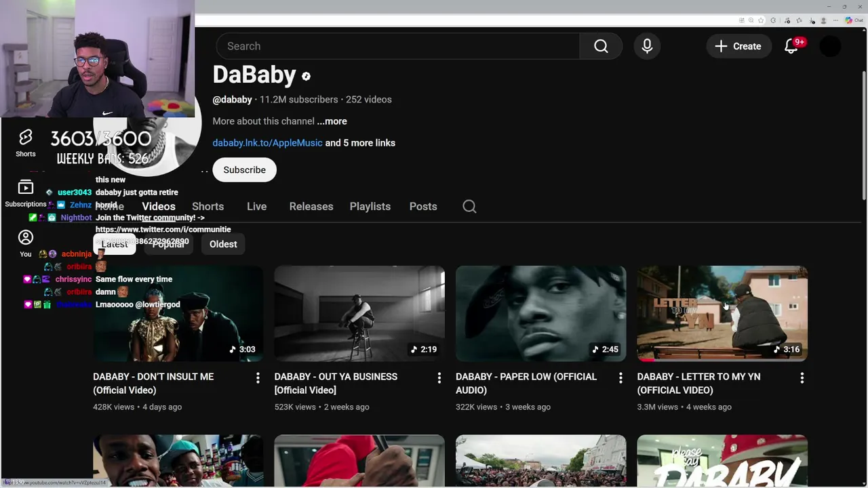Open Edge Copilot Chat button
The image size is (868, 488).
click(x=854, y=20)
